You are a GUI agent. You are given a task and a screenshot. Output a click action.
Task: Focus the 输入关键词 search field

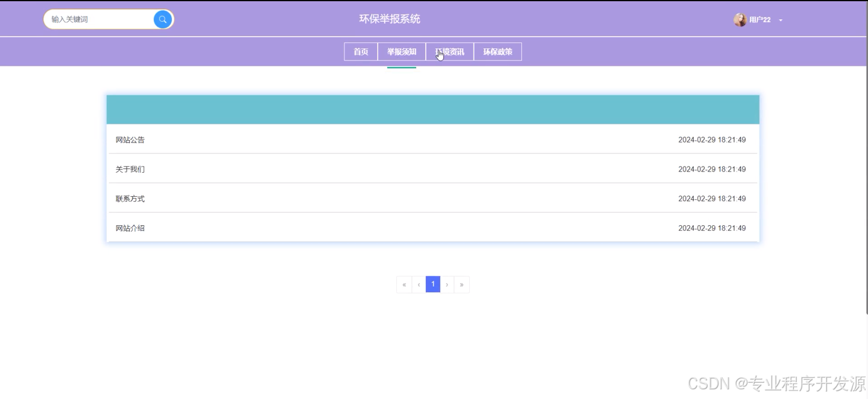click(100, 19)
